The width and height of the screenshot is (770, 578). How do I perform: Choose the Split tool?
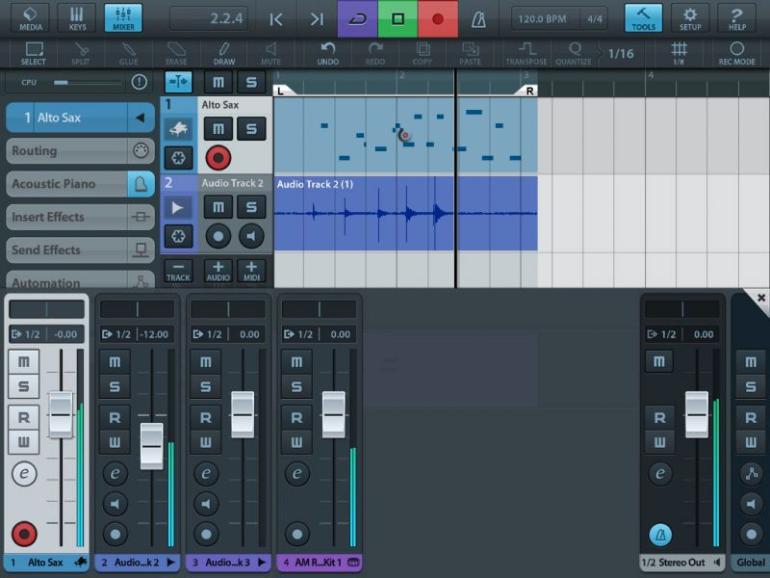click(x=81, y=53)
